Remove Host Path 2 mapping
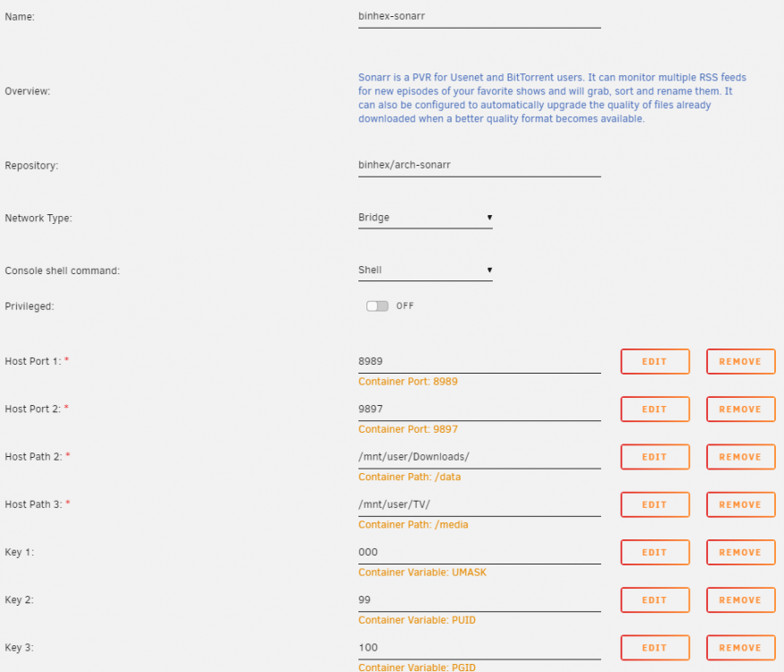The width and height of the screenshot is (784, 672). point(740,457)
